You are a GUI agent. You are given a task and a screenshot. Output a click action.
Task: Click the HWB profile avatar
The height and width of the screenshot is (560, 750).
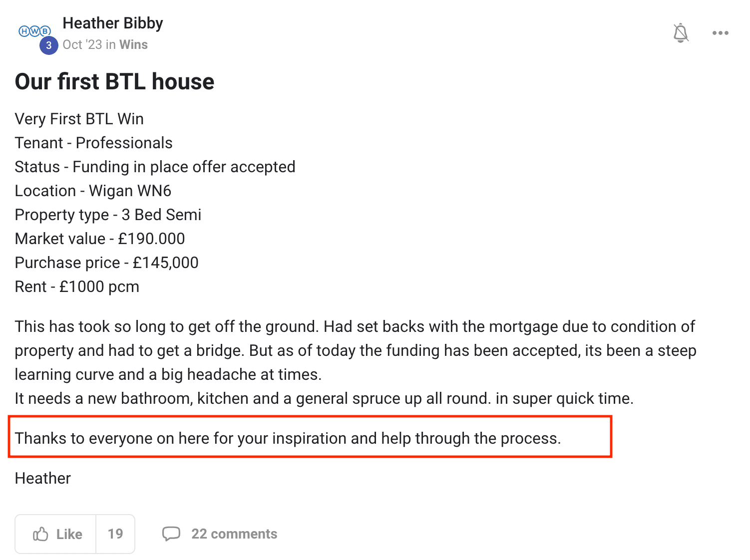[34, 31]
